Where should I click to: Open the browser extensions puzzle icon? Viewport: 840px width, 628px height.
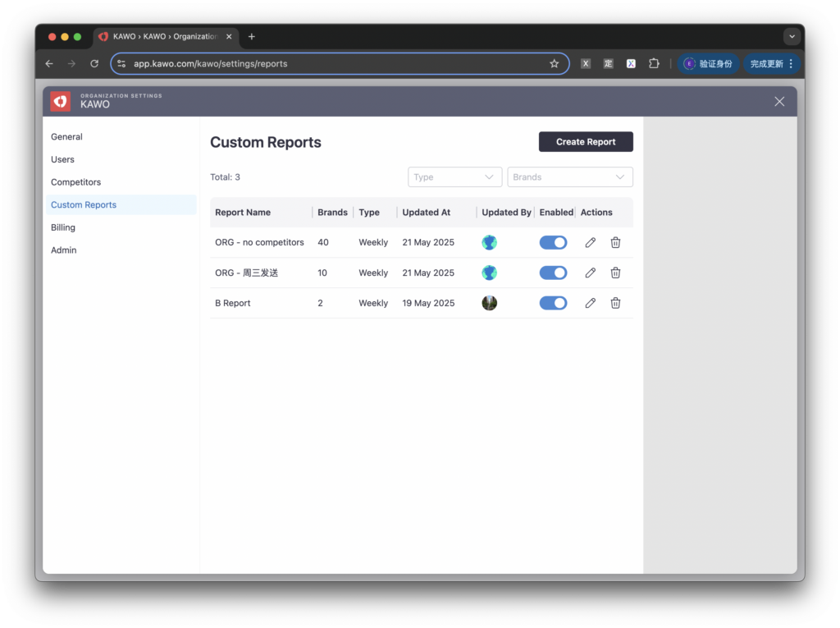coord(654,64)
